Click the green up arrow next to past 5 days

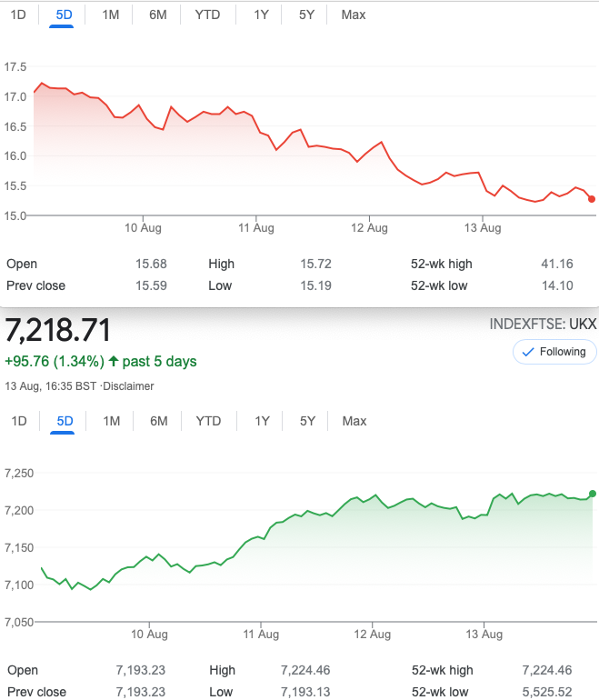click(x=114, y=362)
